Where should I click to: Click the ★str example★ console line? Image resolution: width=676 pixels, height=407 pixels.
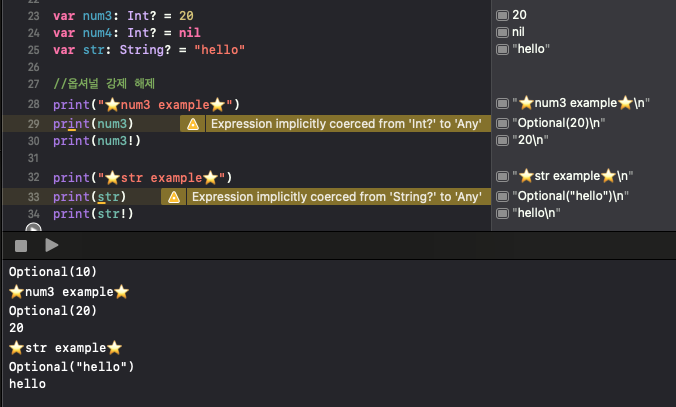[x=66, y=348]
